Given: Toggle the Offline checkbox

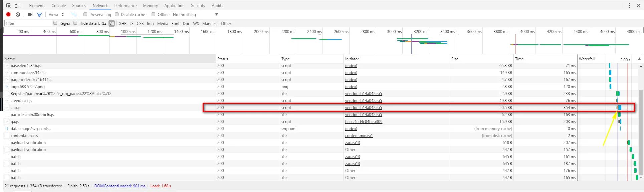Looking at the screenshot, I should (x=154, y=14).
